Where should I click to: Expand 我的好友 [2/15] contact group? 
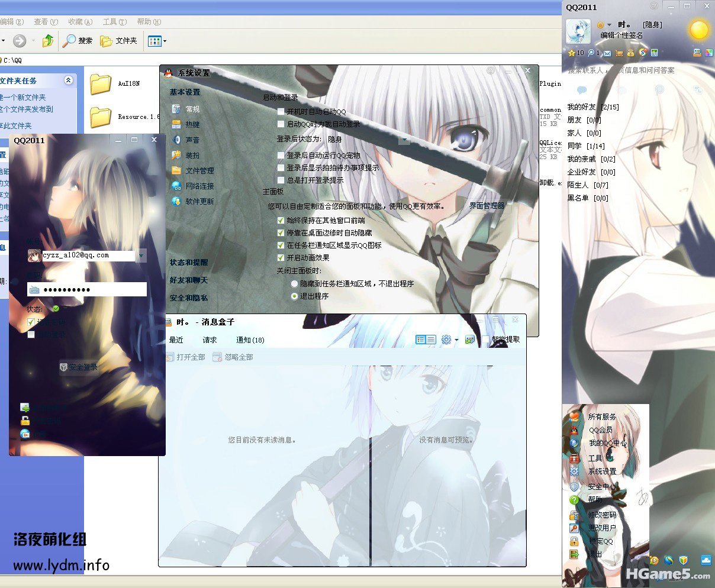pyautogui.click(x=593, y=107)
